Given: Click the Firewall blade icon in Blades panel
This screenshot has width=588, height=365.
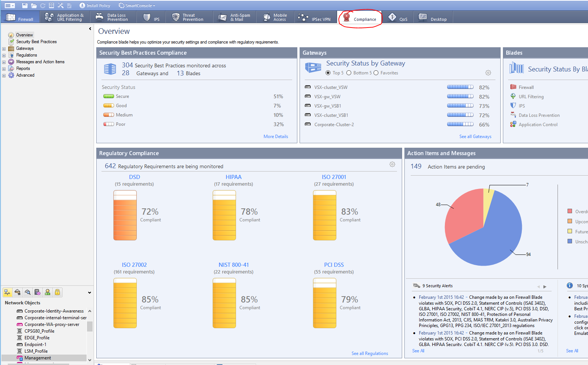Looking at the screenshot, I should coord(513,87).
